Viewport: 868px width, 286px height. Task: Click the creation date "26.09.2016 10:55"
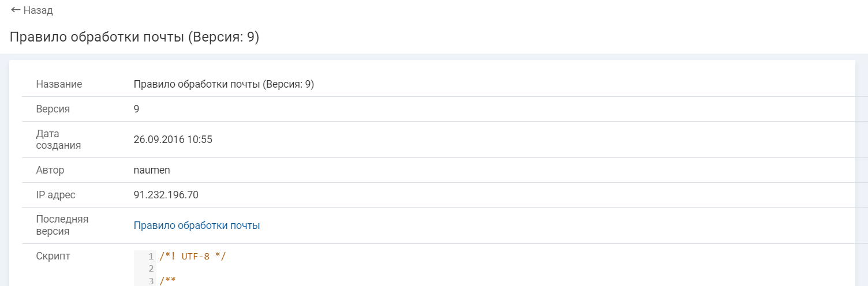(173, 140)
